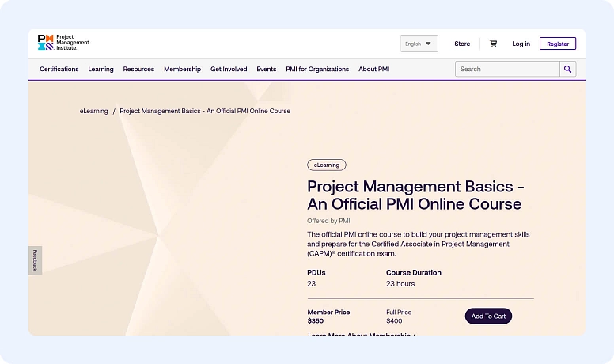This screenshot has height=364, width=614.
Task: Open the Resources menu
Action: click(138, 69)
